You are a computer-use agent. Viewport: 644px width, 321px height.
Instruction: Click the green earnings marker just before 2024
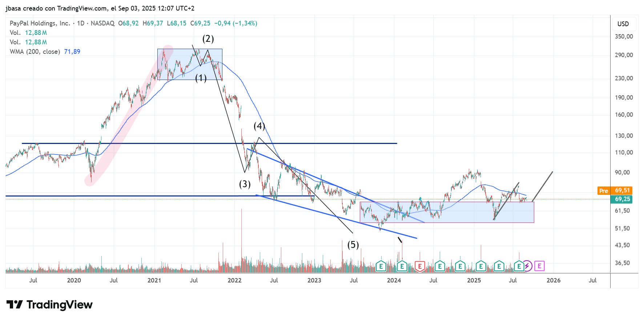381,266
